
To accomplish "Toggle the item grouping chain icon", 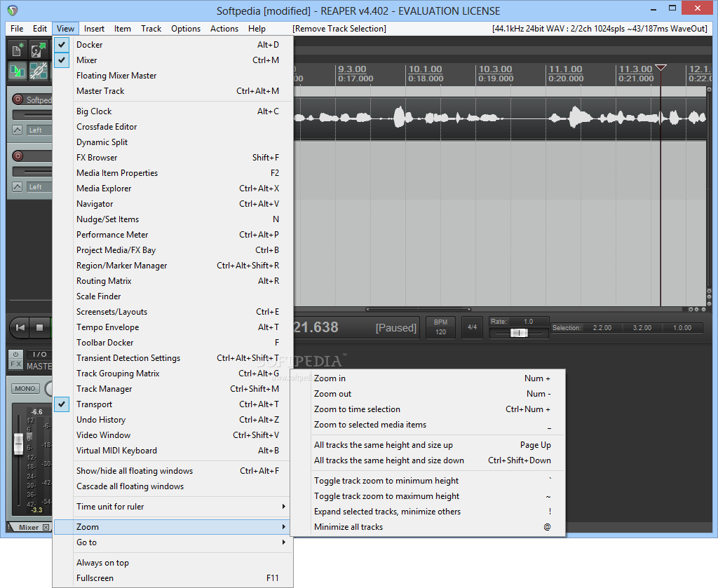I will coord(39,71).
